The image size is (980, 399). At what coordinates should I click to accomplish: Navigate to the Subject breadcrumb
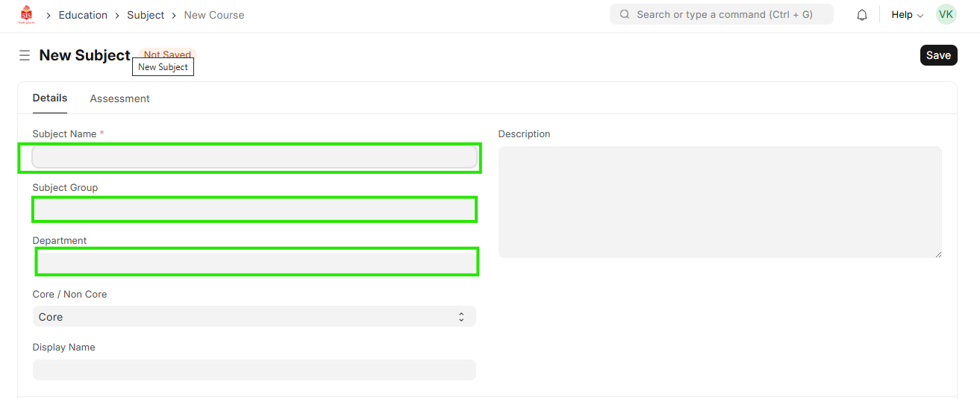pyautogui.click(x=146, y=15)
